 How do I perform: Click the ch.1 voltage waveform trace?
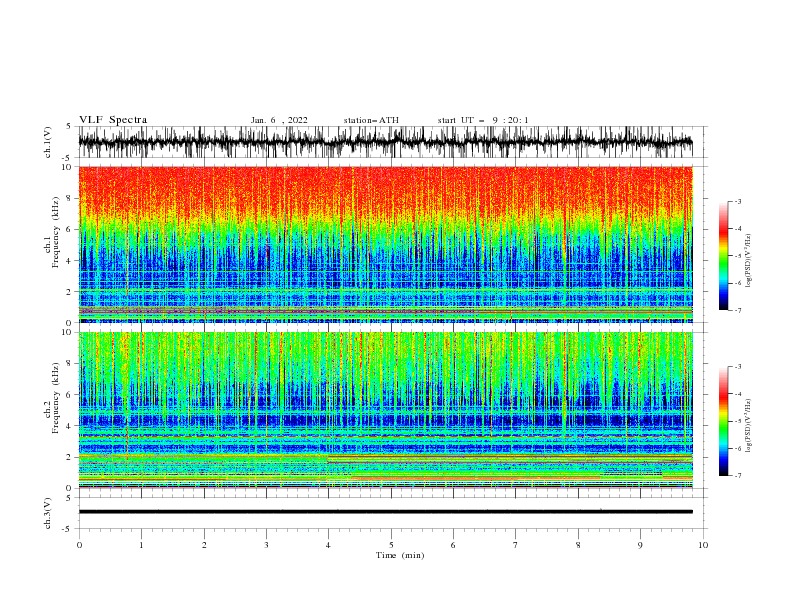pyautogui.click(x=385, y=142)
